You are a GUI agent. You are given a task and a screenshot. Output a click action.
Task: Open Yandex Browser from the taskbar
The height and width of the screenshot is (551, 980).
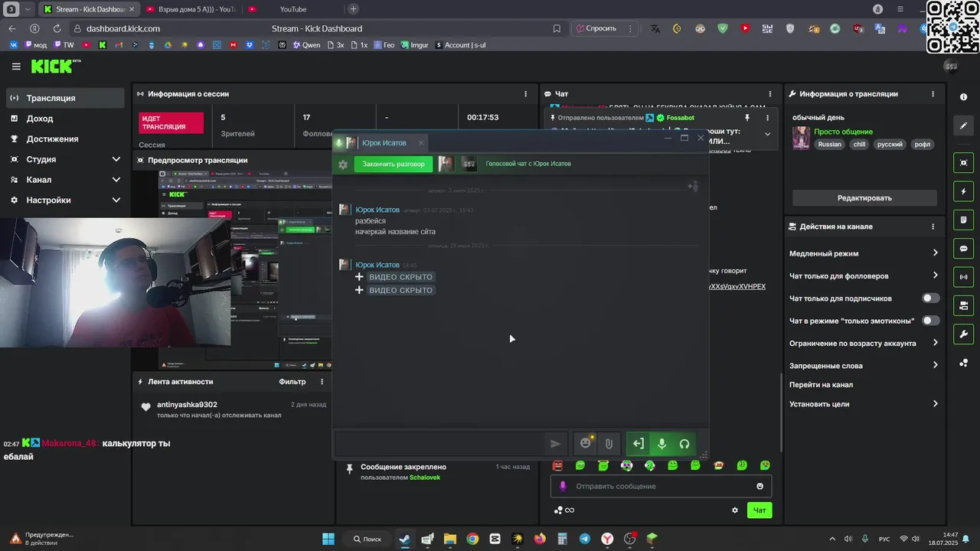tap(607, 539)
